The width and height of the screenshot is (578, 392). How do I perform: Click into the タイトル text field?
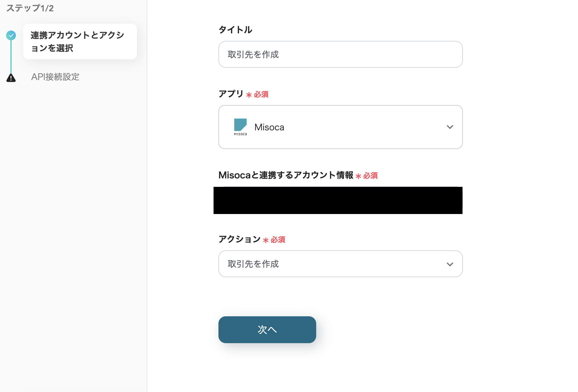[340, 54]
